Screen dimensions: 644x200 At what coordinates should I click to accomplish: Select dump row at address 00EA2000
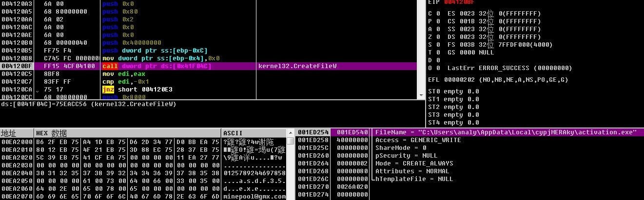[x=143, y=142]
